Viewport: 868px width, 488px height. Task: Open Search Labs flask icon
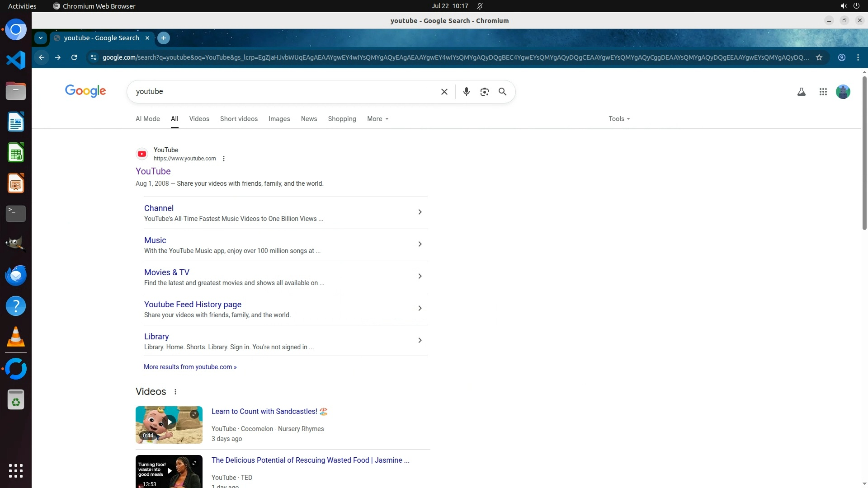[x=801, y=92]
